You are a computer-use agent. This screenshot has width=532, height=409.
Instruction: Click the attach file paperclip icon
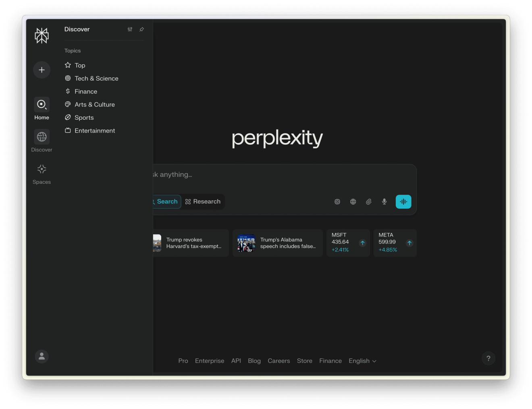coord(369,201)
